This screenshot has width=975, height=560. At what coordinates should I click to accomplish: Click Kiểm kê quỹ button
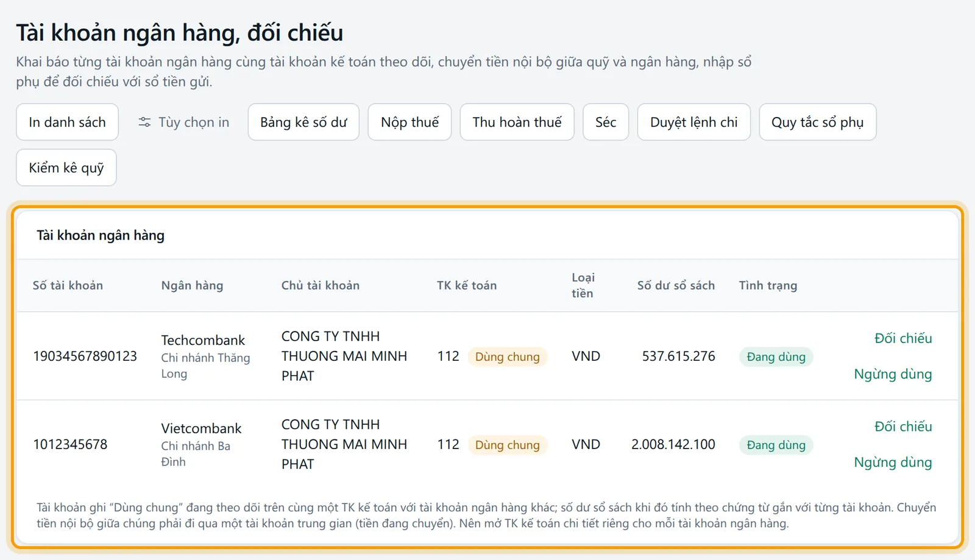pyautogui.click(x=66, y=168)
